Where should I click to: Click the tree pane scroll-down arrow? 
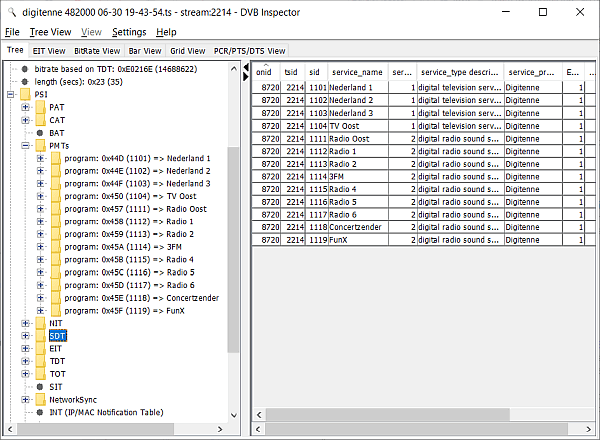click(x=234, y=415)
